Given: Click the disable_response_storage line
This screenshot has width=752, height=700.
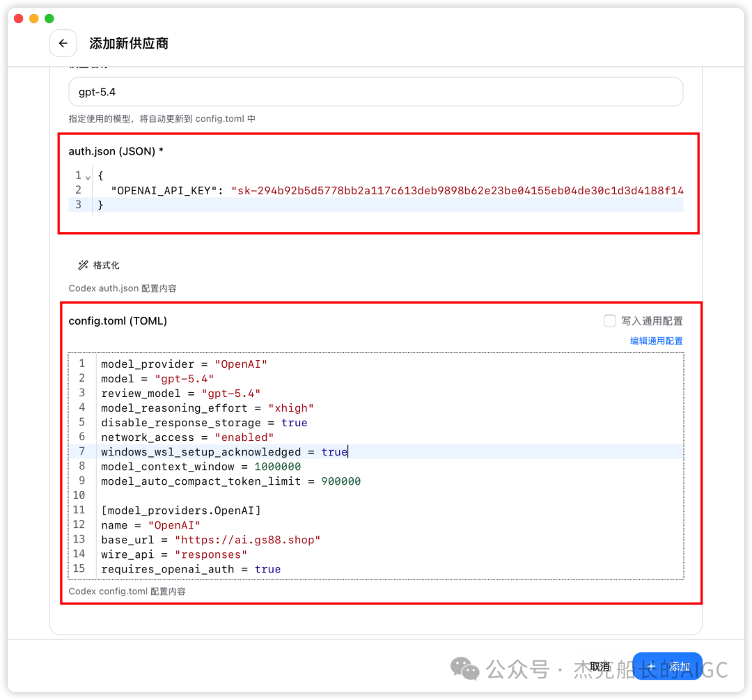Looking at the screenshot, I should click(x=204, y=423).
